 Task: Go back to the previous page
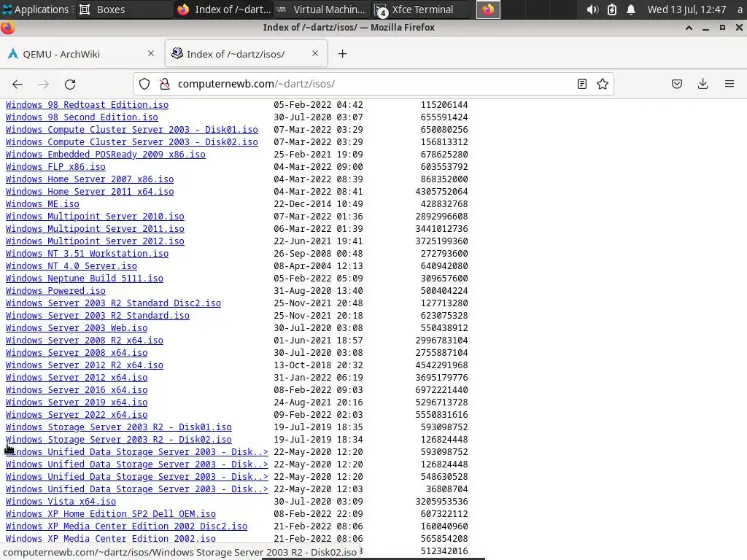(18, 85)
